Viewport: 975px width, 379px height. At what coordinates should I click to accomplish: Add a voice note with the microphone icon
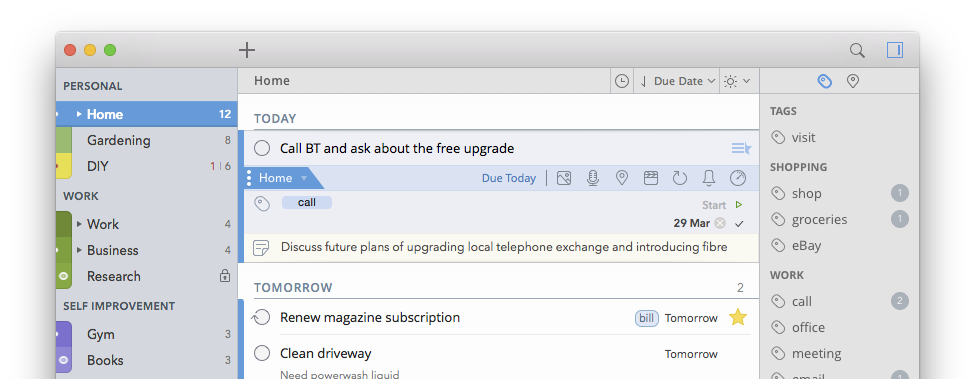pyautogui.click(x=593, y=178)
